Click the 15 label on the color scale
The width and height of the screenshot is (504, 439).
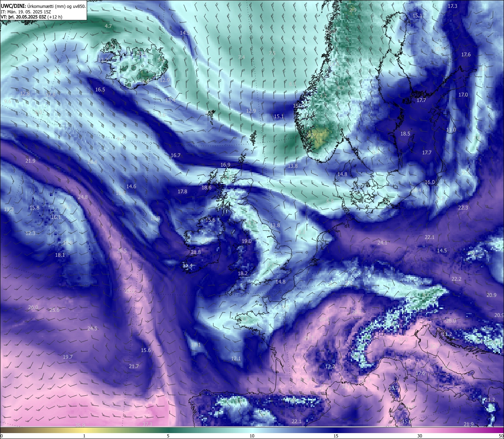click(x=336, y=436)
